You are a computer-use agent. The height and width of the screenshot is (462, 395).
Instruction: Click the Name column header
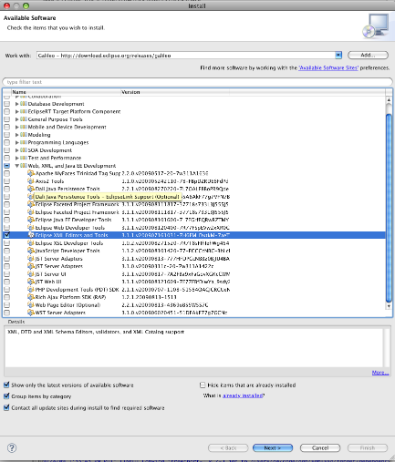pos(66,92)
